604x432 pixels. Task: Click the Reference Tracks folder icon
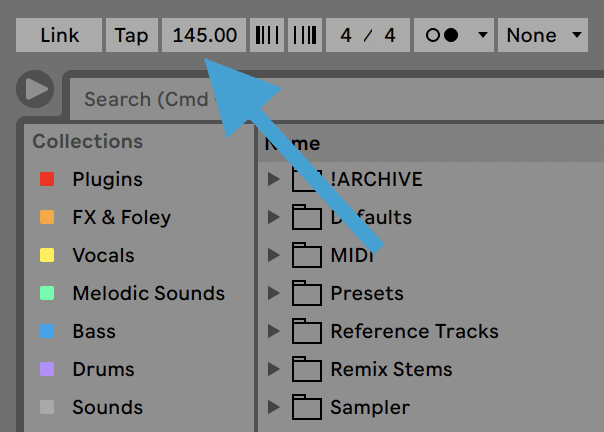coord(307,331)
